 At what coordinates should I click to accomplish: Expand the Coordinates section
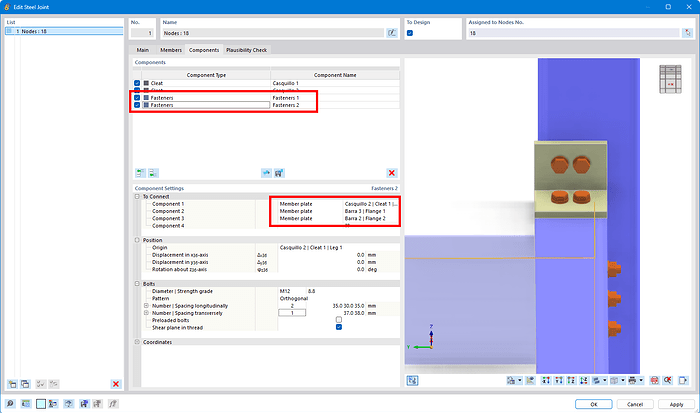tap(137, 342)
